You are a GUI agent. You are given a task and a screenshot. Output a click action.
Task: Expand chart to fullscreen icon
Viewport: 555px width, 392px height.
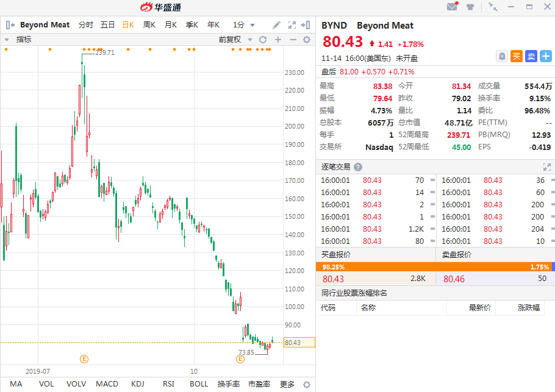pos(292,25)
